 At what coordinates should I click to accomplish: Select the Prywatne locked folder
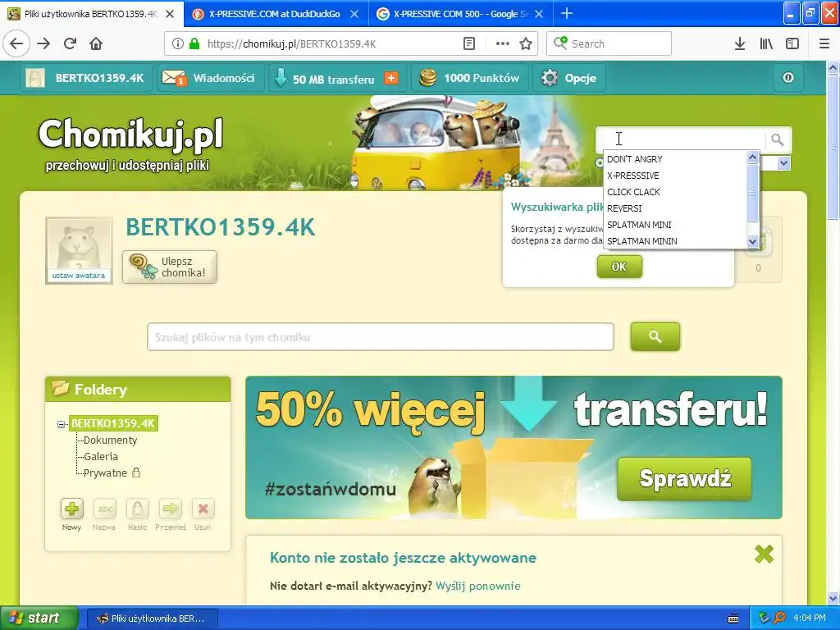[x=105, y=473]
